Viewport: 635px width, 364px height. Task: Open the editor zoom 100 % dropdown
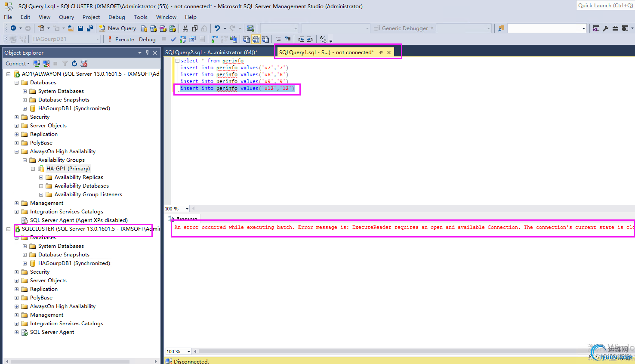(187, 209)
